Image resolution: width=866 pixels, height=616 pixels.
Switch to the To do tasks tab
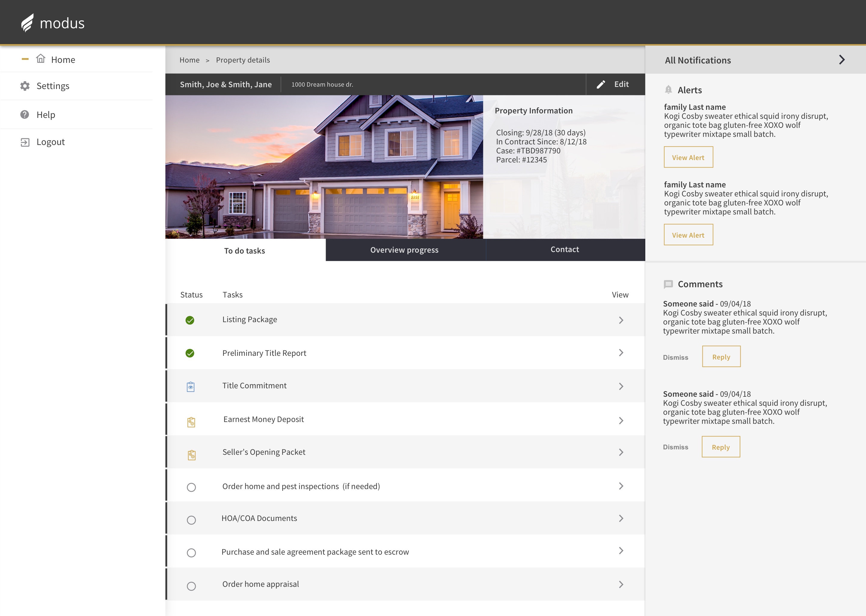pos(245,250)
